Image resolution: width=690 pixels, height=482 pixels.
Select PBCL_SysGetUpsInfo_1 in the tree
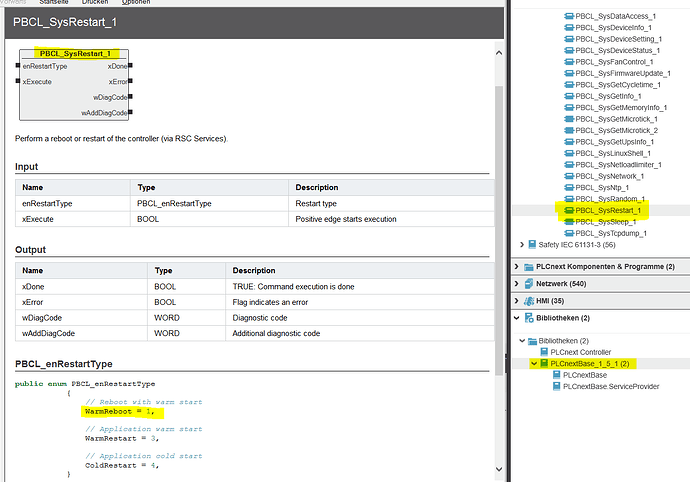(615, 142)
